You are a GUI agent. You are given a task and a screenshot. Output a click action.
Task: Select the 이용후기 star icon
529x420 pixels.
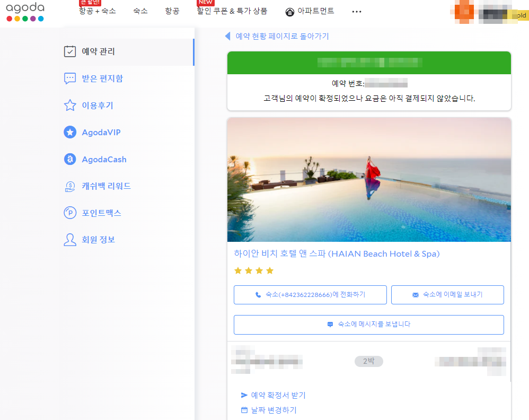click(70, 105)
